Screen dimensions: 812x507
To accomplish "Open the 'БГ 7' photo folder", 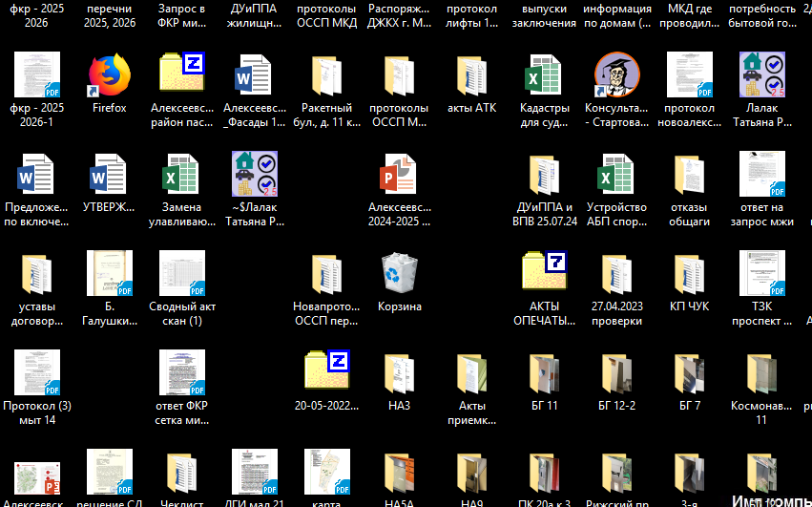I will click(689, 372).
